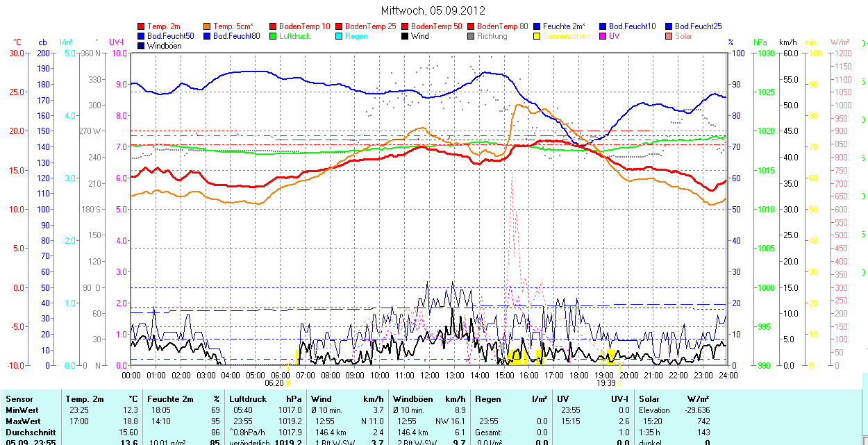Click the yellow Sonnenschein legend square
Screen dimensions: 868x445
click(x=537, y=36)
